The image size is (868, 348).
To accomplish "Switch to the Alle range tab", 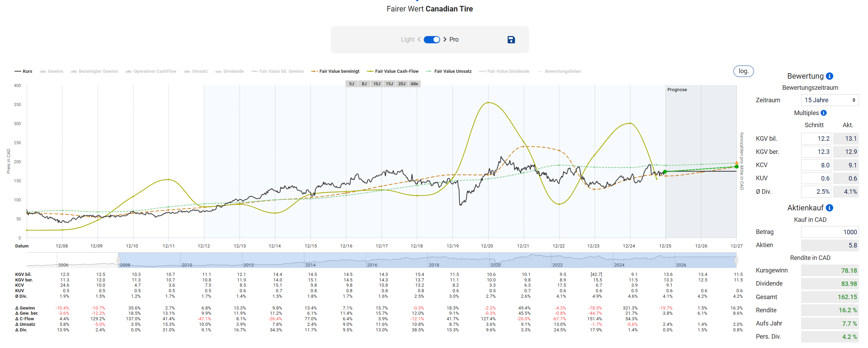I will [x=414, y=84].
